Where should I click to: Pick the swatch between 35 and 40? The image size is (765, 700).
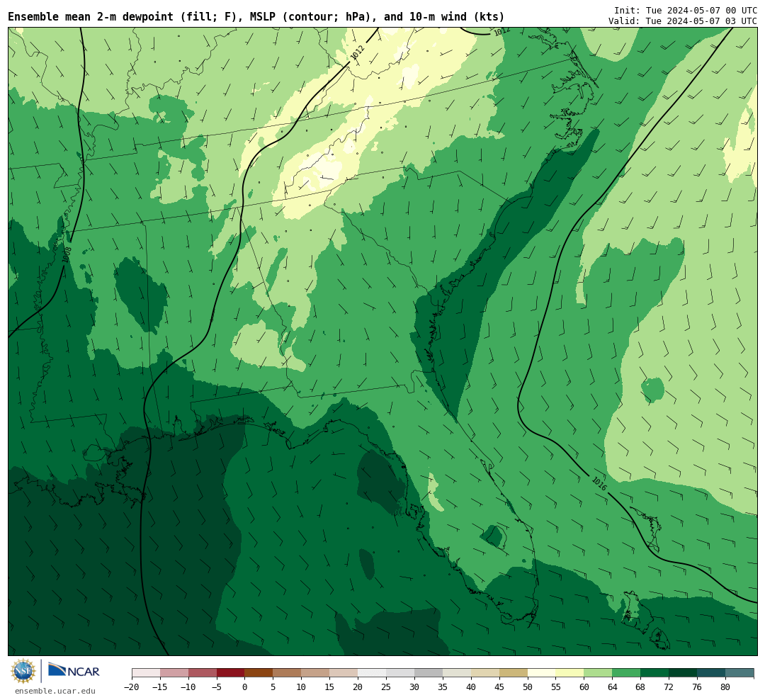pos(457,673)
